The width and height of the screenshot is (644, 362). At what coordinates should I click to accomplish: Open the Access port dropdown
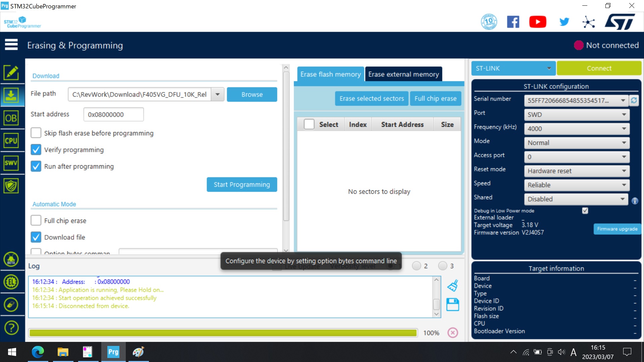(577, 157)
